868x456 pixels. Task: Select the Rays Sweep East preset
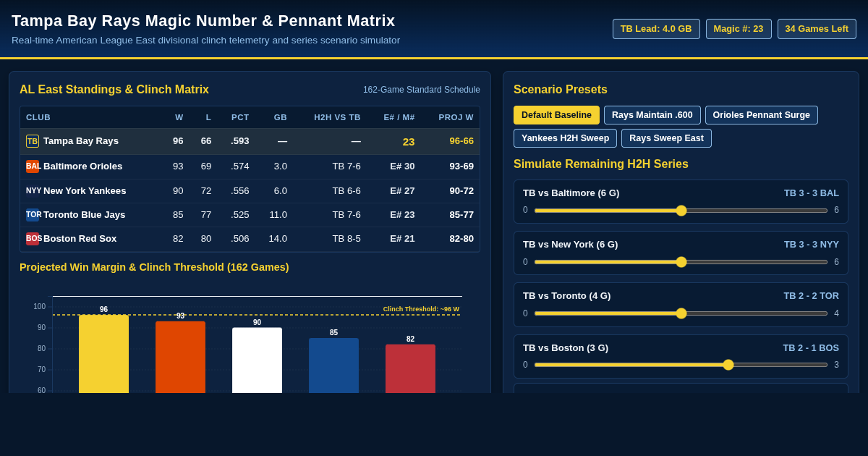[x=666, y=138]
